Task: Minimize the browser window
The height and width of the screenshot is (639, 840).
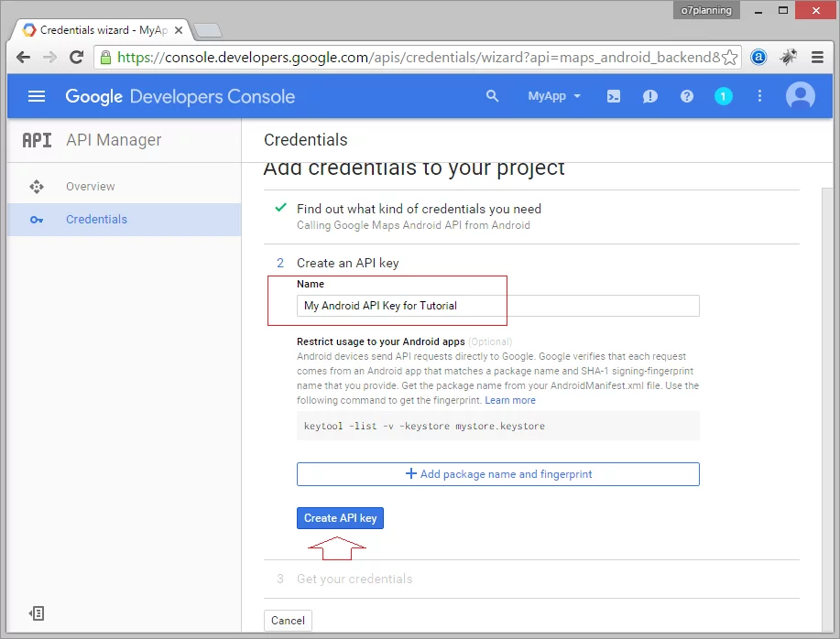Action: 758,11
